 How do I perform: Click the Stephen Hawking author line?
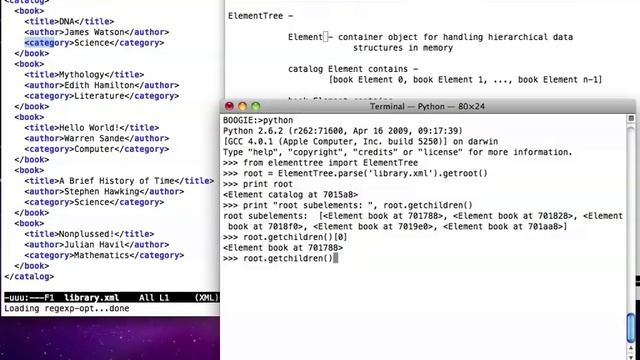tap(104, 191)
